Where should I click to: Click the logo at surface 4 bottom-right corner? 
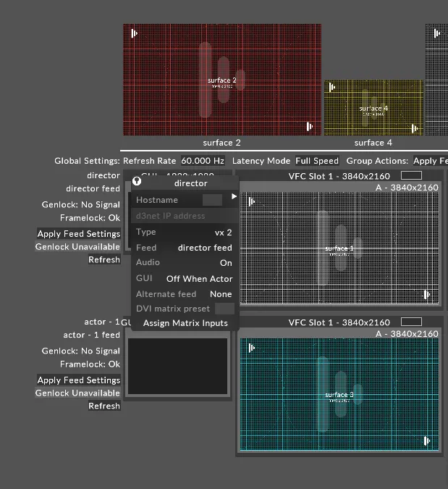[415, 128]
